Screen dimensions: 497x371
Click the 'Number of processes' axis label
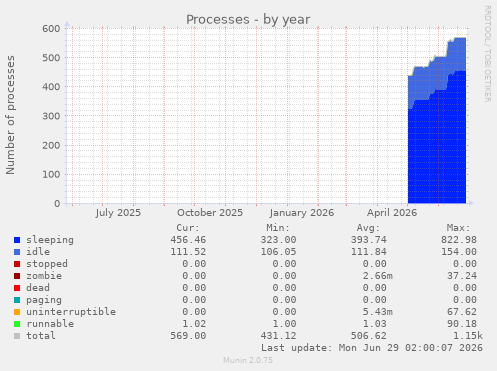pyautogui.click(x=10, y=115)
